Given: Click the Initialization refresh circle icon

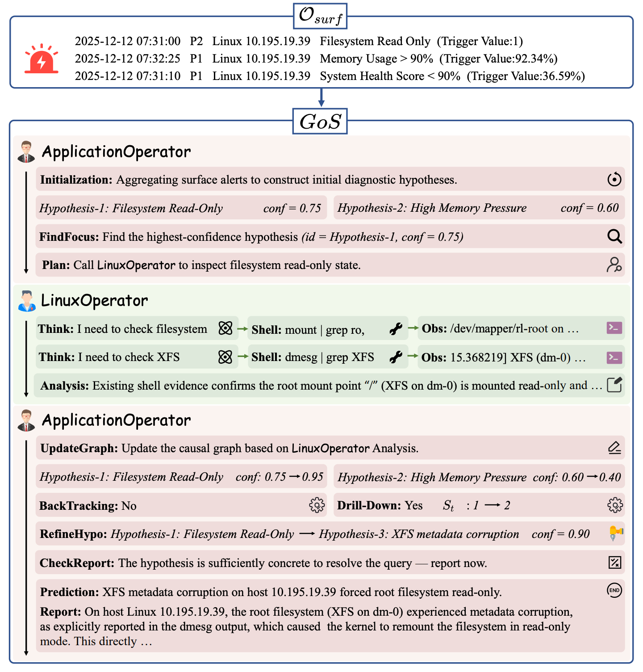Looking at the screenshot, I should pos(614,180).
